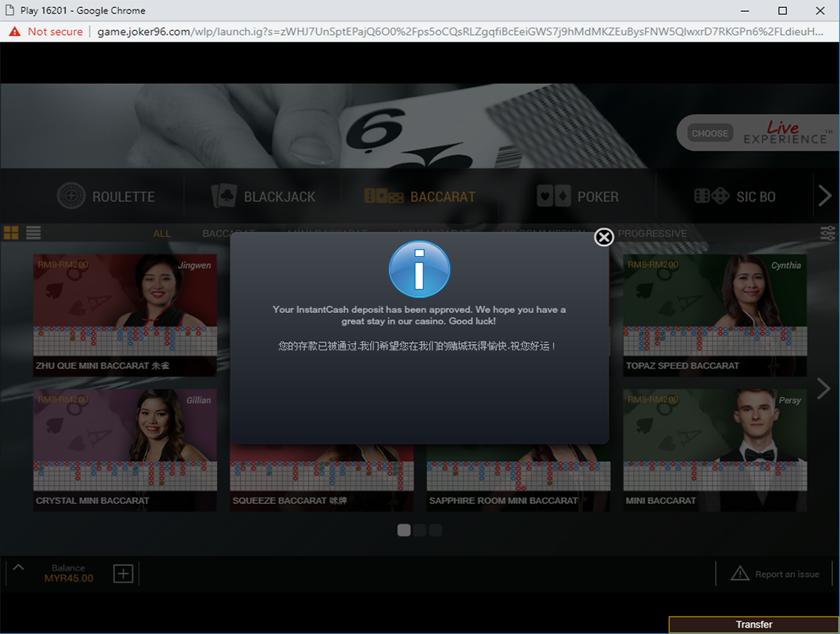Switch to grid view layout icon
Viewport: 840px width, 634px height.
[x=11, y=233]
